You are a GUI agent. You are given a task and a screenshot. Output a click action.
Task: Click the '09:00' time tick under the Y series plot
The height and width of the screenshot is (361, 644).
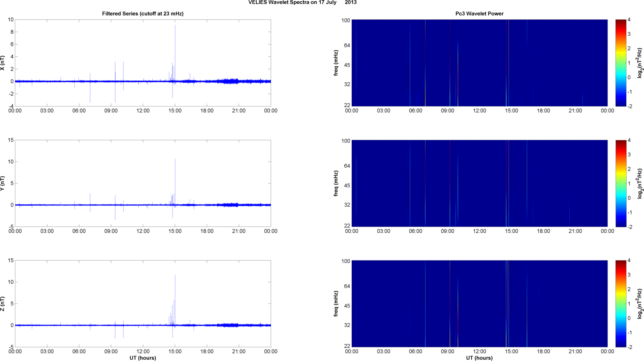click(111, 231)
